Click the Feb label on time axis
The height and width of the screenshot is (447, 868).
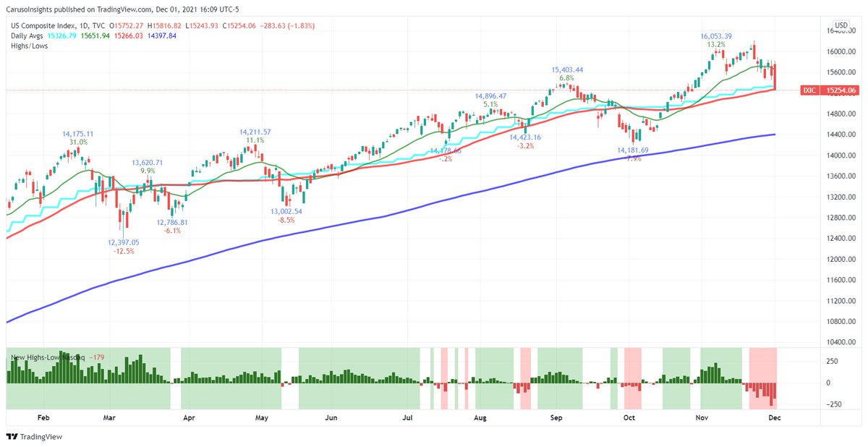[42, 418]
